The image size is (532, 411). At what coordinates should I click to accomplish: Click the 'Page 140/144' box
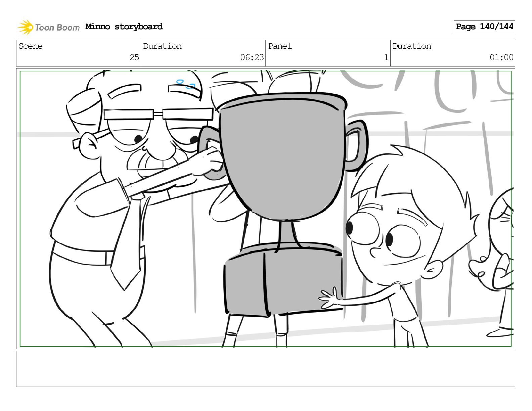pyautogui.click(x=484, y=27)
